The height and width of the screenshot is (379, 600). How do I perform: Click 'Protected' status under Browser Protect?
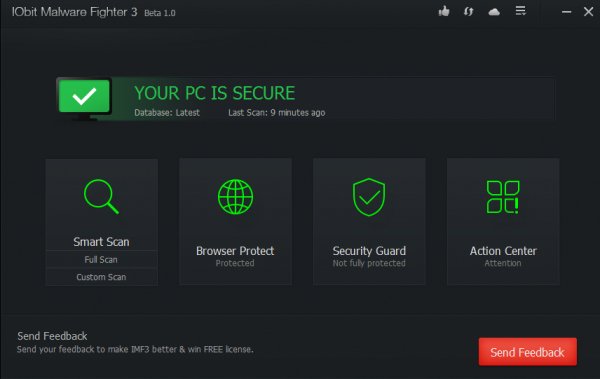(x=235, y=263)
